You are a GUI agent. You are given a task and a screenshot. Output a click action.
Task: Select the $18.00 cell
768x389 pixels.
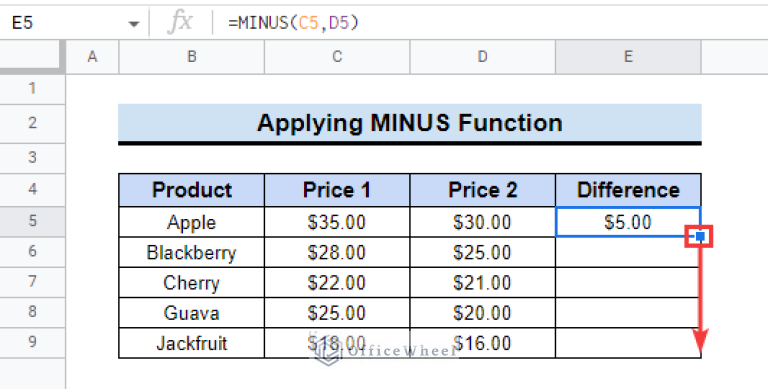[337, 343]
